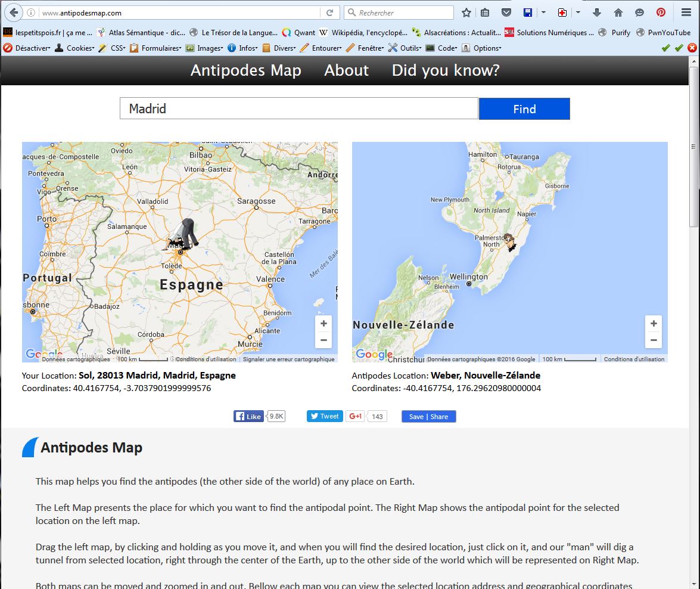Zoom in on the Spain map

pyautogui.click(x=323, y=324)
